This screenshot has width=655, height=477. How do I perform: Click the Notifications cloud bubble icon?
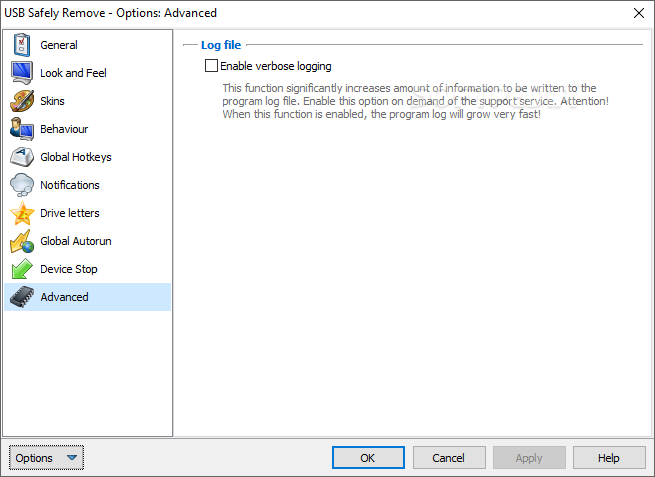[22, 185]
